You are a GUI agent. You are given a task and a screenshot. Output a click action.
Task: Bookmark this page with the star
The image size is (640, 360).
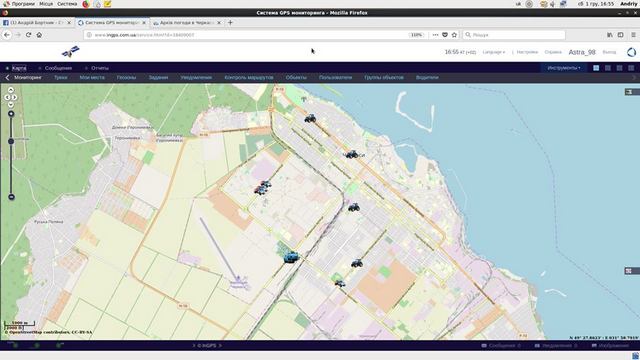[454, 35]
